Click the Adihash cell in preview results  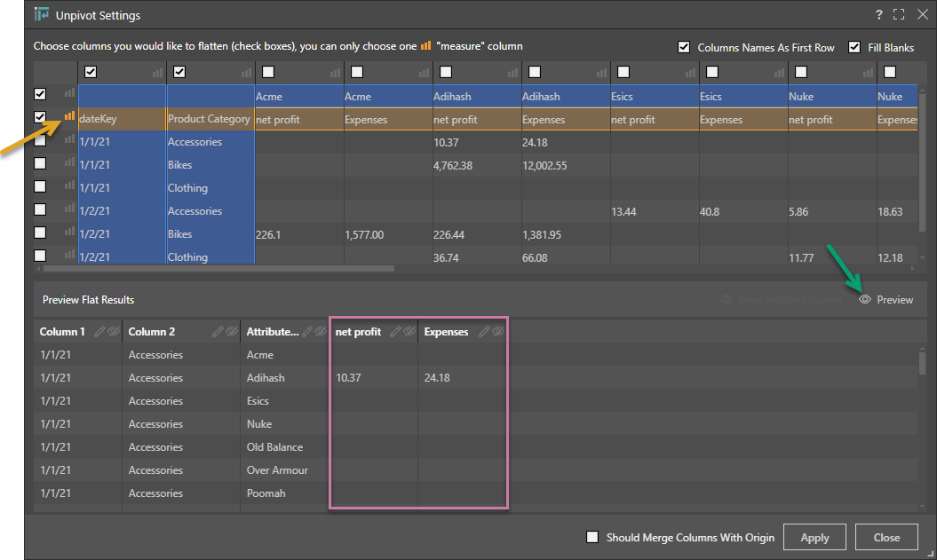click(266, 378)
